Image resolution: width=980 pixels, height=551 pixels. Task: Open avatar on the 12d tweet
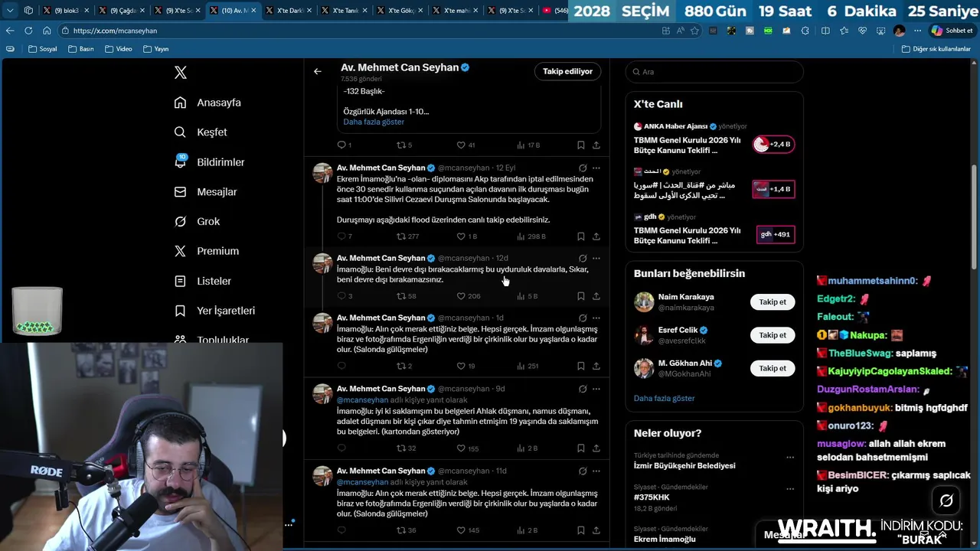click(x=322, y=263)
